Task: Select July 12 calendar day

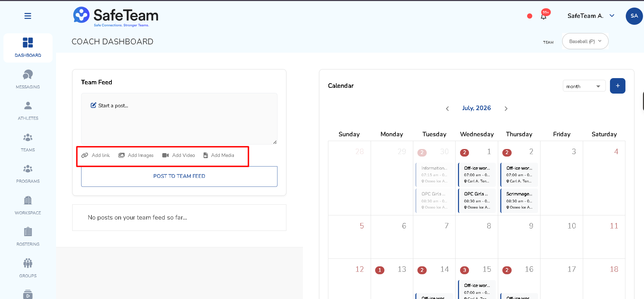Action: pos(349,279)
